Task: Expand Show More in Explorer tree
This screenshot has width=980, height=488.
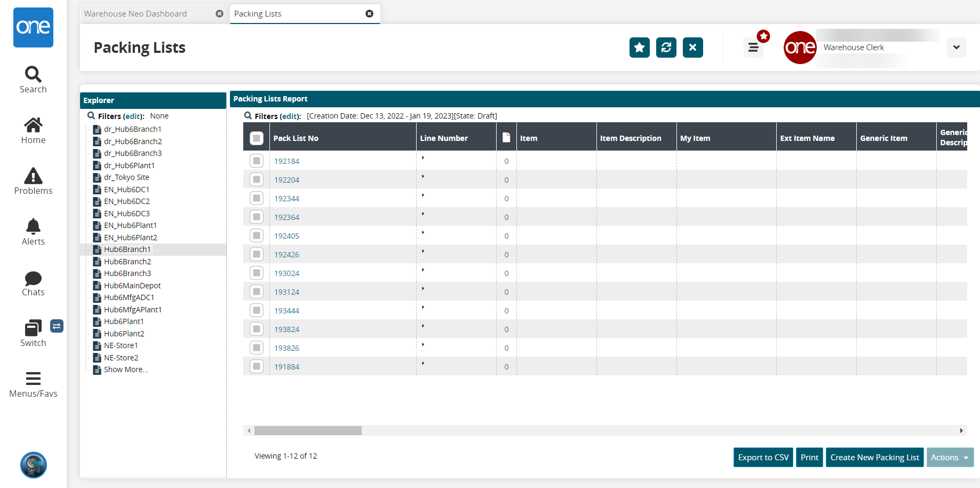Action: click(126, 369)
